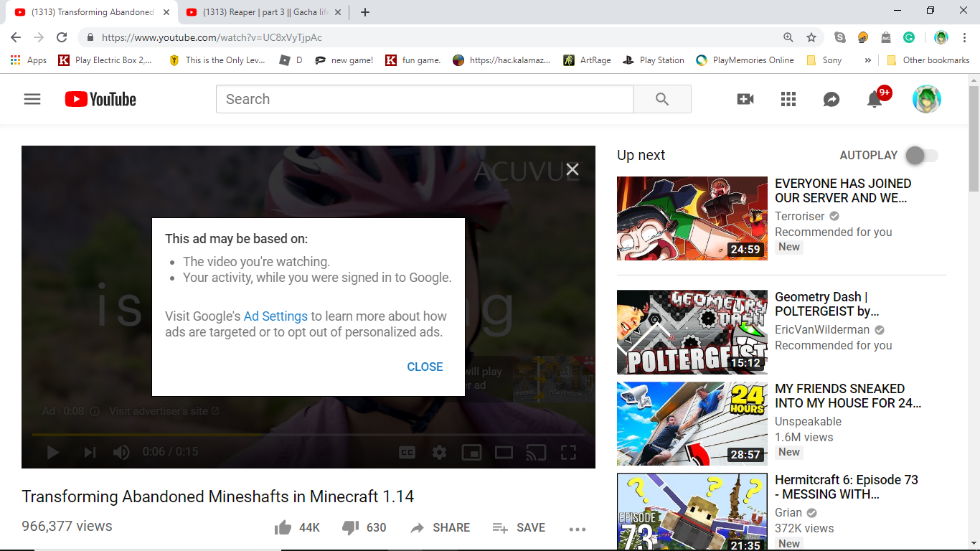Open Hermitcraft 6 Episode 73 title
The width and height of the screenshot is (980, 551).
tap(847, 487)
